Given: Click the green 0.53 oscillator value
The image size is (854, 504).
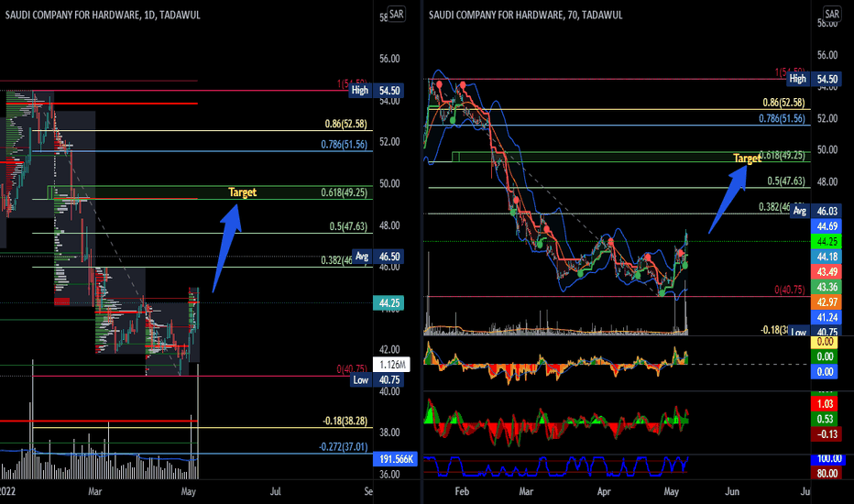Looking at the screenshot, I should (825, 419).
